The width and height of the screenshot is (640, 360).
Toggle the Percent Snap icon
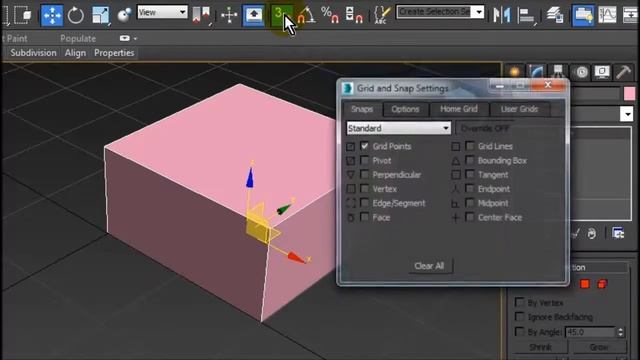click(330, 16)
